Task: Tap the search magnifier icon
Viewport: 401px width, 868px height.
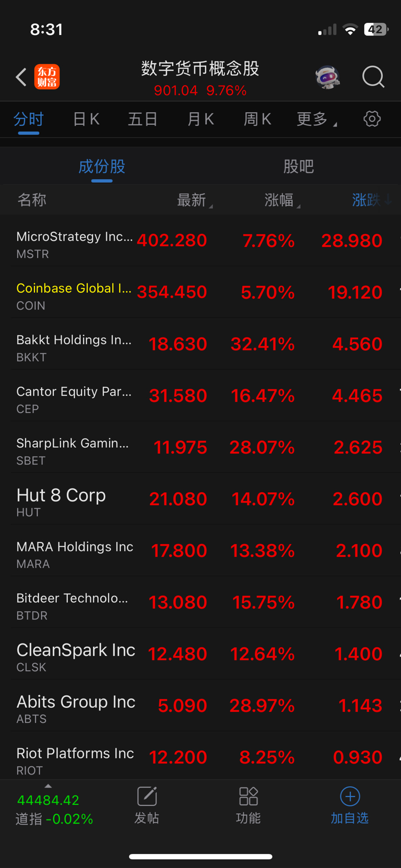Action: [x=373, y=77]
